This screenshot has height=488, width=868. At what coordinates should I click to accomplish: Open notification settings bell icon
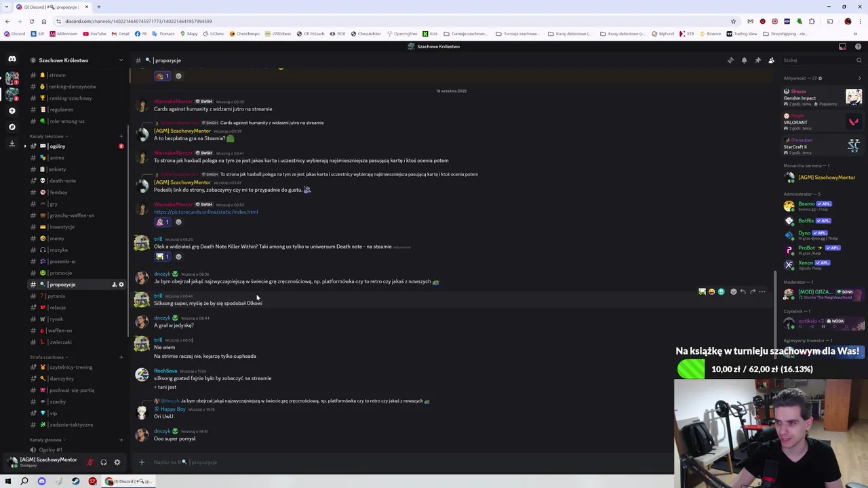click(x=744, y=60)
